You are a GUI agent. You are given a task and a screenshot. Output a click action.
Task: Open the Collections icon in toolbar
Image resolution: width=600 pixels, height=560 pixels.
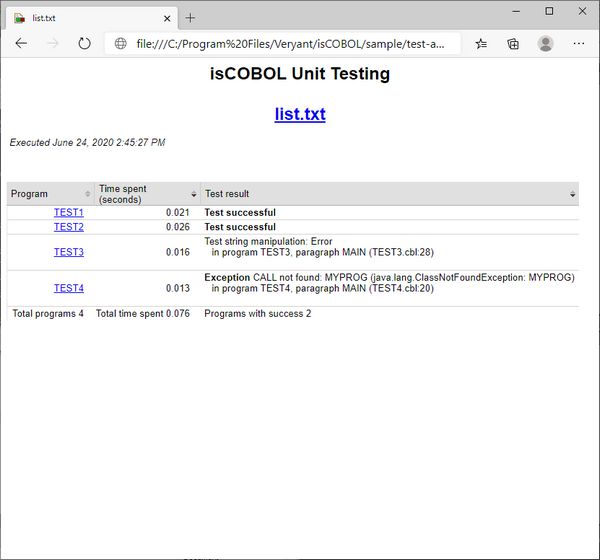pyautogui.click(x=513, y=44)
